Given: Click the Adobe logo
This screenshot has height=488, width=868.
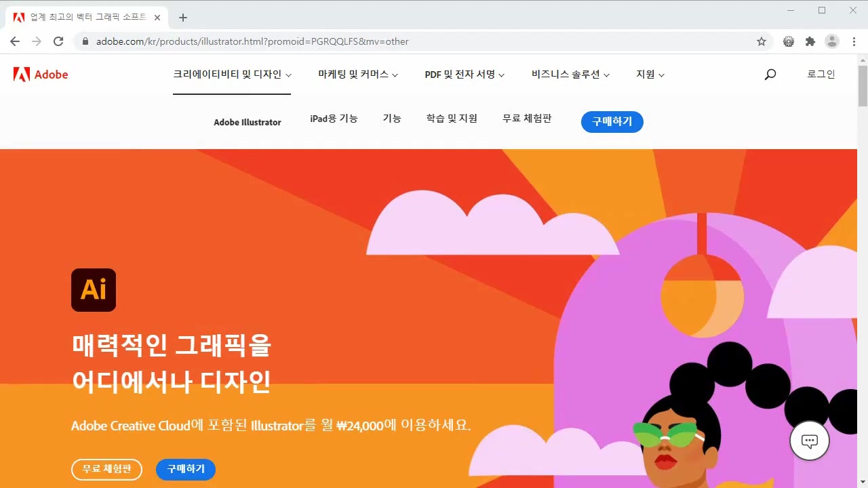Looking at the screenshot, I should (39, 74).
